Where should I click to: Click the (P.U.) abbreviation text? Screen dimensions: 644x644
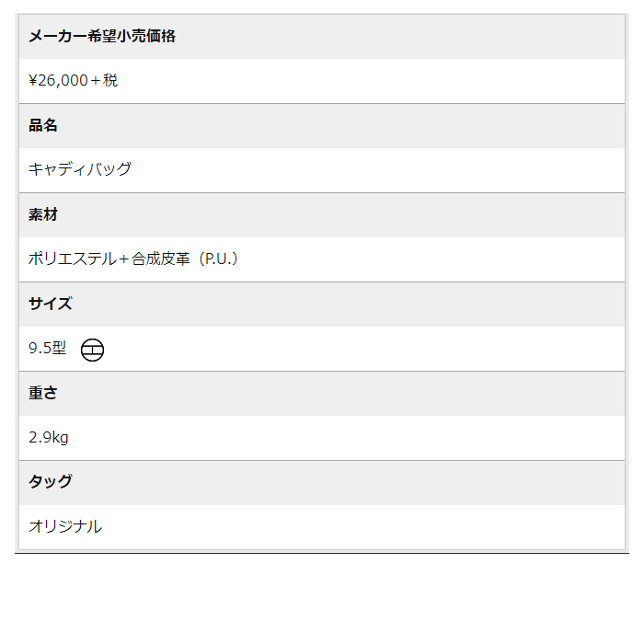[219, 259]
